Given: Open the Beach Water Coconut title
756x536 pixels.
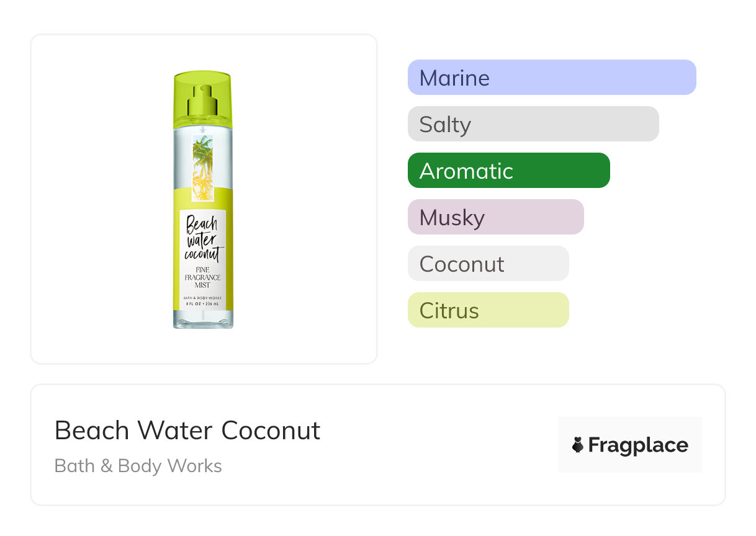Looking at the screenshot, I should pyautogui.click(x=187, y=431).
